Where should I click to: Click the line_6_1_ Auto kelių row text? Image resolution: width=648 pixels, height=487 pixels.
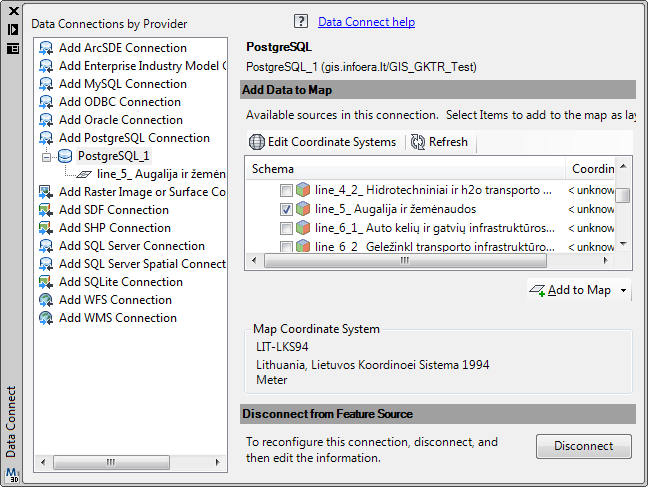(x=435, y=228)
